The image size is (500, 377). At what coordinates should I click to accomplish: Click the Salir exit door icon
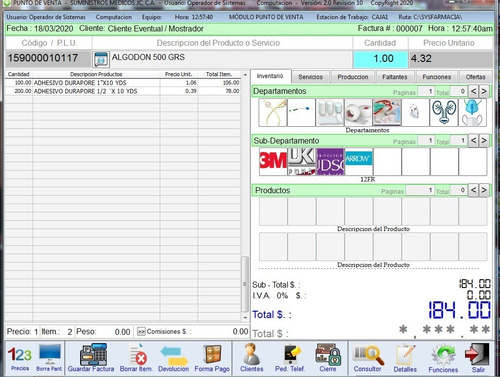pos(478,358)
